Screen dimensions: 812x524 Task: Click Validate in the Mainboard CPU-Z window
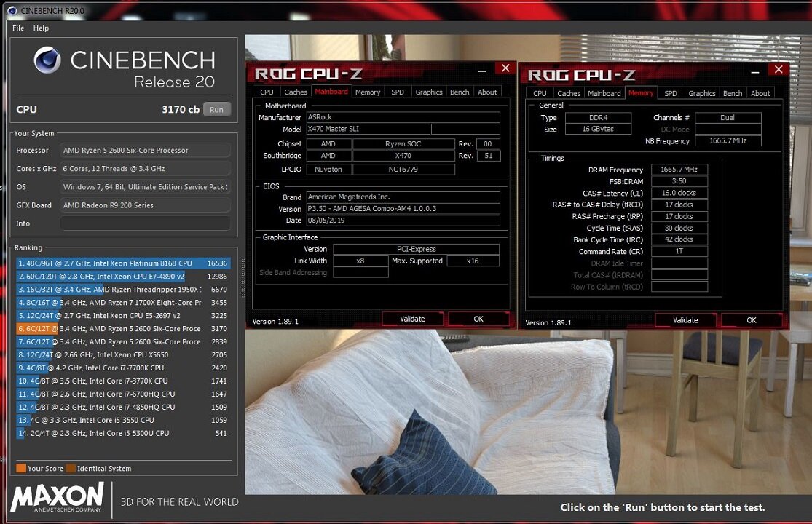pos(412,319)
